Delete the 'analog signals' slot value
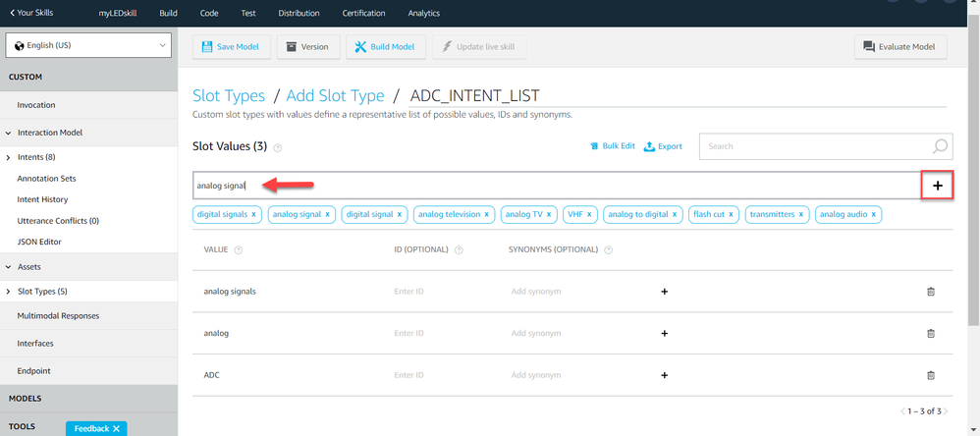Image resolution: width=980 pixels, height=436 pixels. [x=930, y=292]
